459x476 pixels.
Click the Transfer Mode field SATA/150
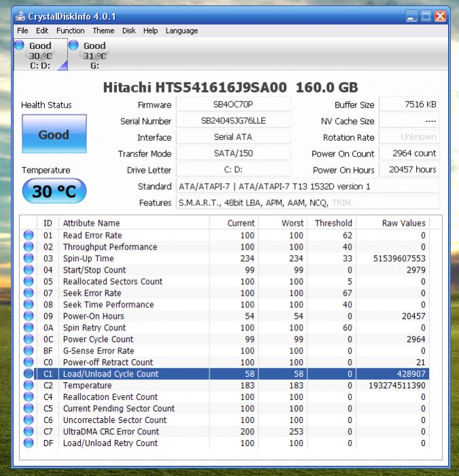pos(233,153)
